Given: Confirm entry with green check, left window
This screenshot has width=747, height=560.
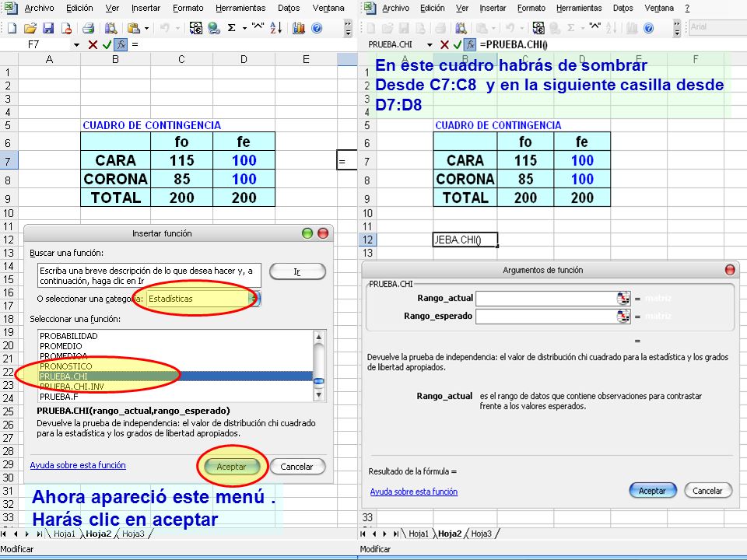Looking at the screenshot, I should [107, 45].
